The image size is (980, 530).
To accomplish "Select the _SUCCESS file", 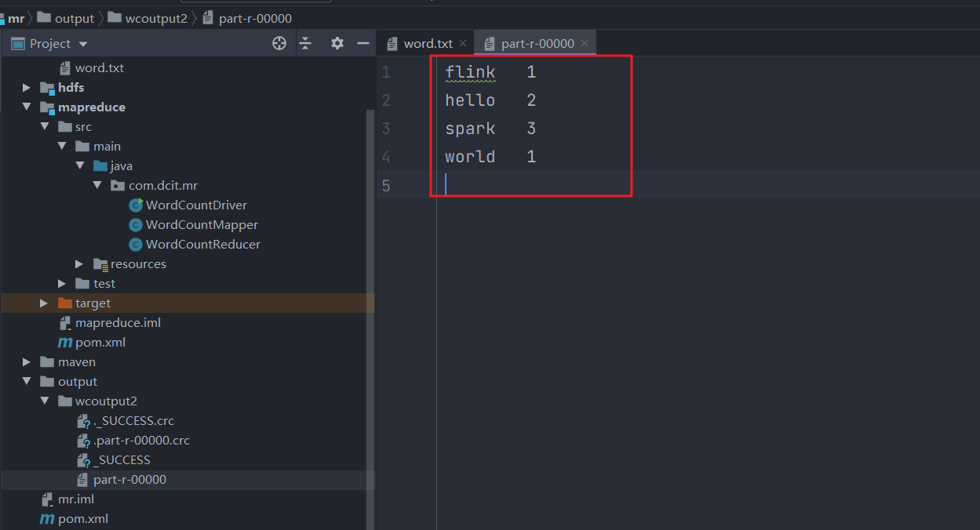I will coord(122,460).
